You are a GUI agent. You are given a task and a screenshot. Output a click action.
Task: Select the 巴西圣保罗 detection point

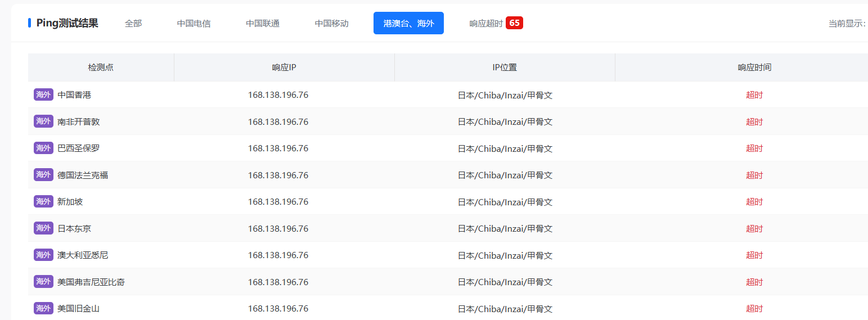(x=79, y=148)
